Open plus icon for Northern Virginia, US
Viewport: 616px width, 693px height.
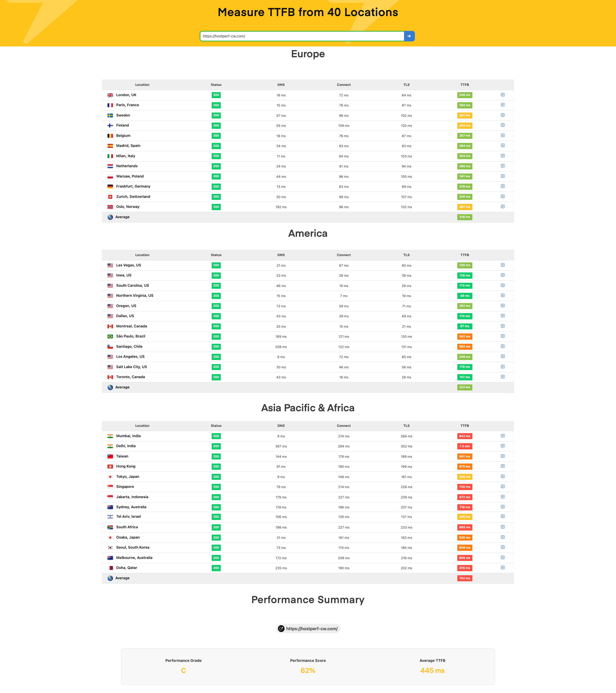pos(502,295)
